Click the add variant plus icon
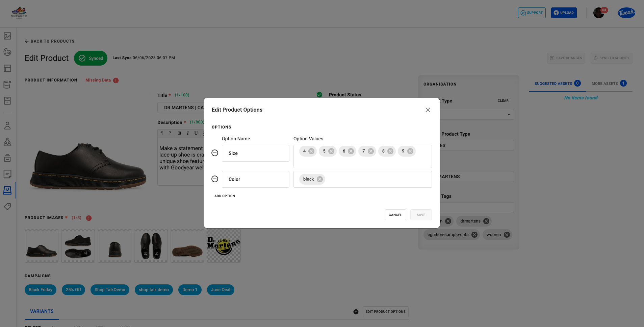644x327 pixels. (x=356, y=312)
